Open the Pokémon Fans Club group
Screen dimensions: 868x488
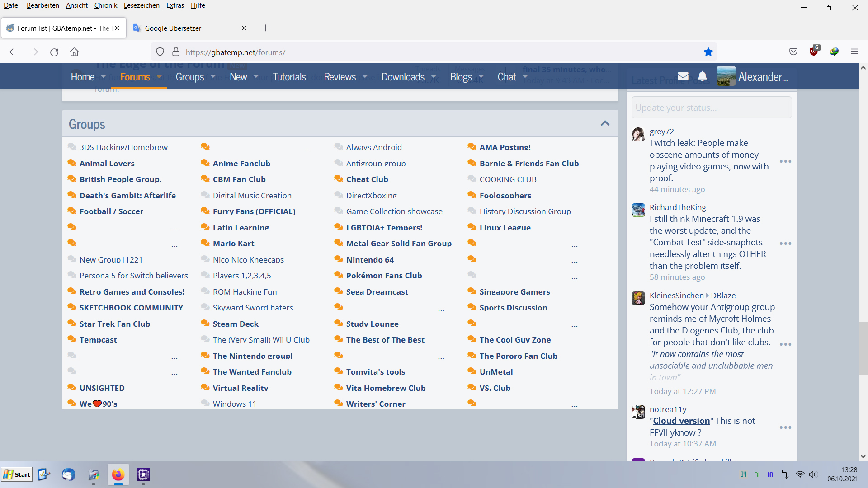click(384, 276)
